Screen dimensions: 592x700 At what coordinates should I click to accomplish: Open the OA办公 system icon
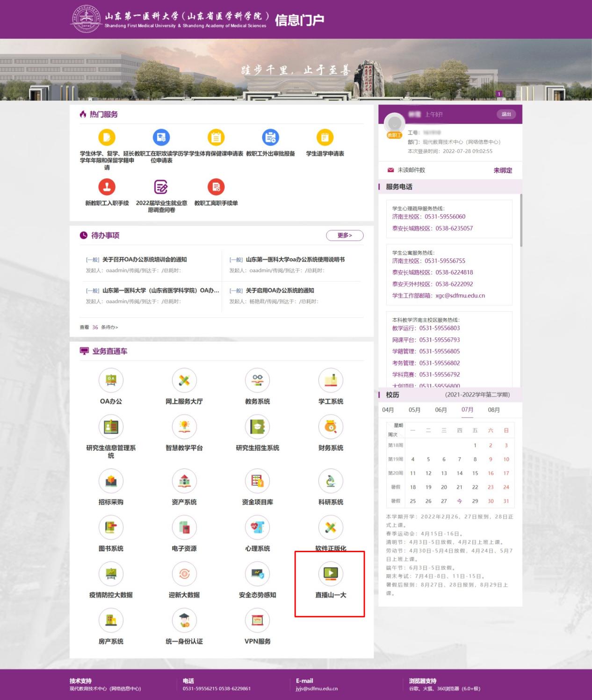pyautogui.click(x=111, y=380)
